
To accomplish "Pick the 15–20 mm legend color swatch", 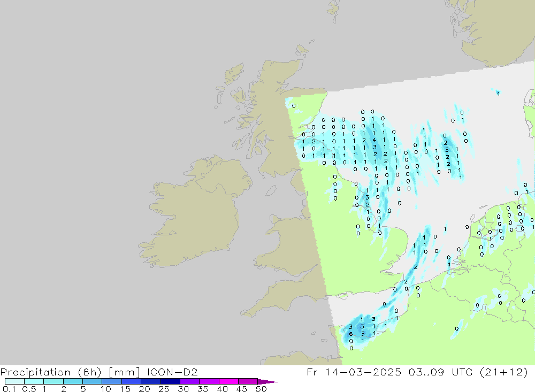I will pyautogui.click(x=131, y=381).
